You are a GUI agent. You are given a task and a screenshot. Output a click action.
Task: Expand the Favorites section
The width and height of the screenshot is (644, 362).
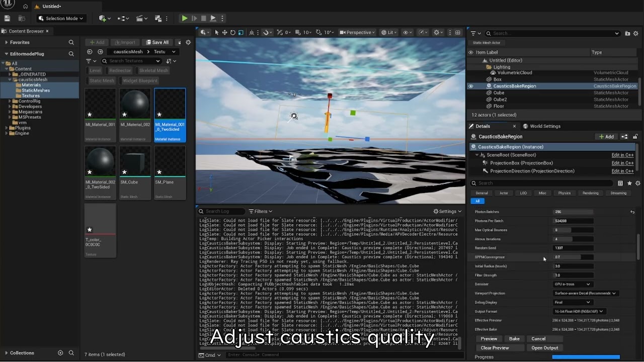pos(6,43)
